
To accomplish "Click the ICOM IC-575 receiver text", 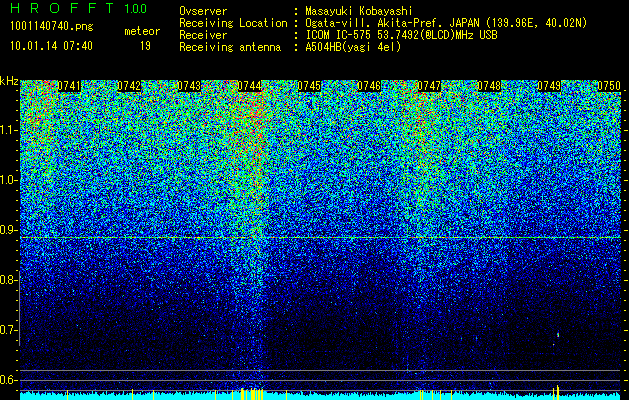I will click(x=401, y=35).
